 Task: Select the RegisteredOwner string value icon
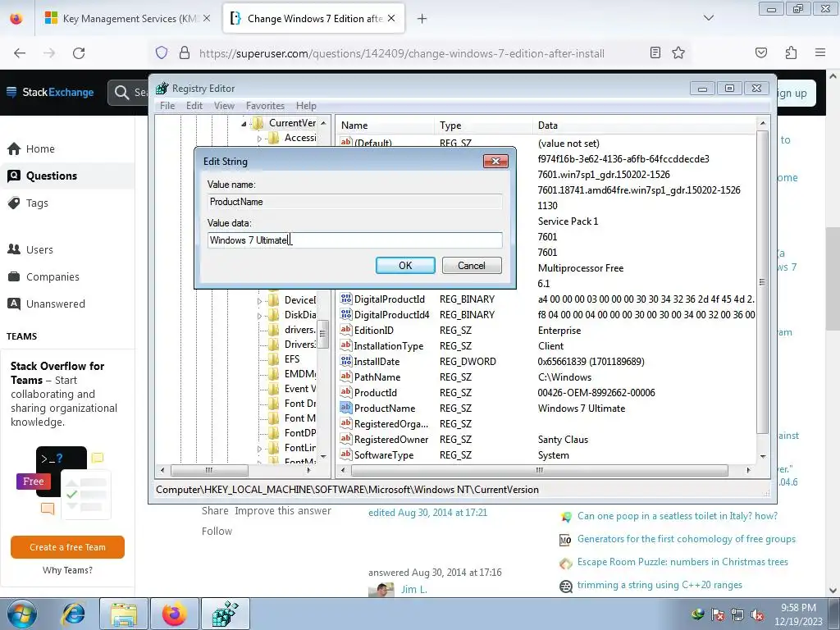tap(346, 439)
